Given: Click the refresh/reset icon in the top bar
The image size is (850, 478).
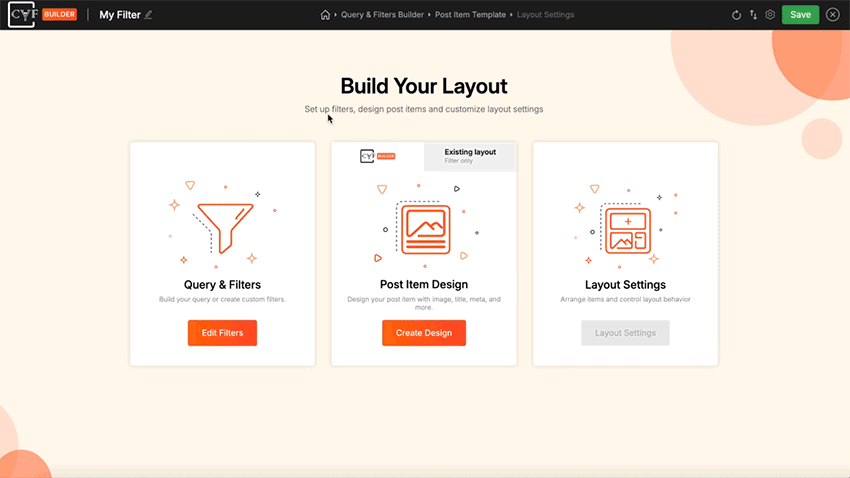Looking at the screenshot, I should click(736, 15).
